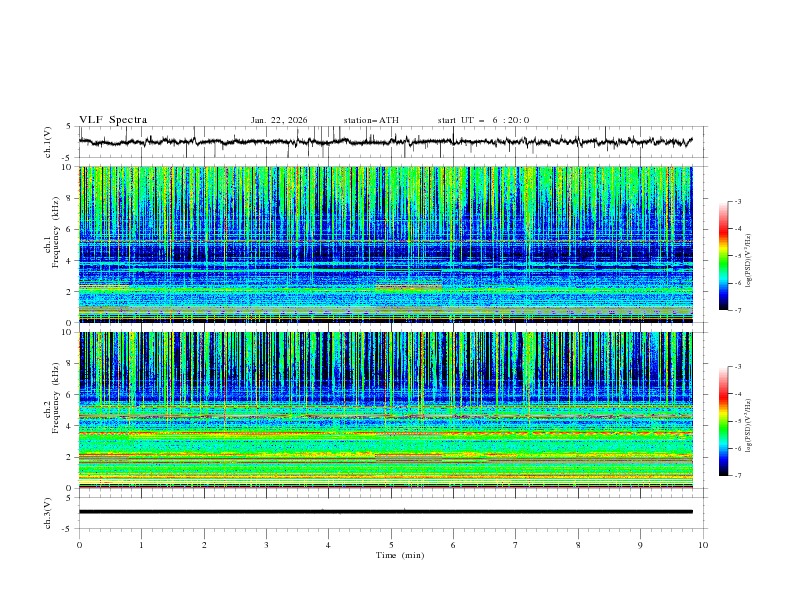Click the "station=ATH" label
This screenshot has width=792, height=612.
point(371,120)
